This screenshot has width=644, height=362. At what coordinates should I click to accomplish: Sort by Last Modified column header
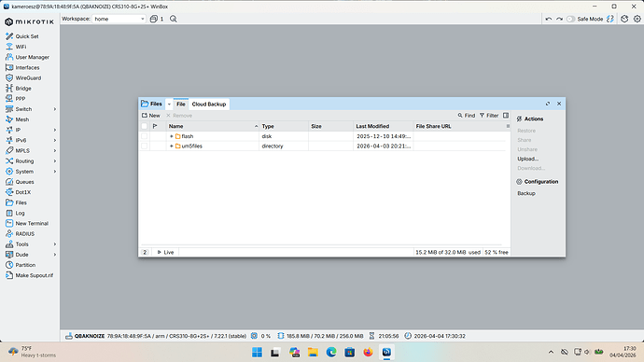click(x=383, y=126)
